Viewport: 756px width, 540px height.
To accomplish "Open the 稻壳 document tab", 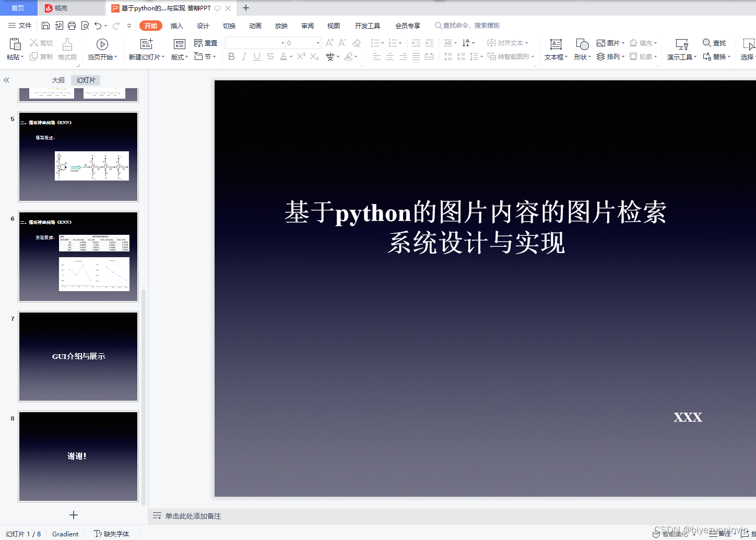I will coord(71,8).
